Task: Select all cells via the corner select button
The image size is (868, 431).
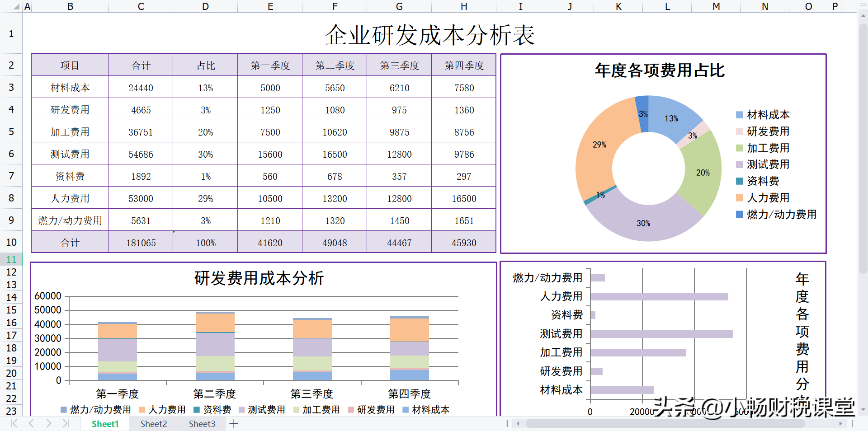Action: coord(17,6)
